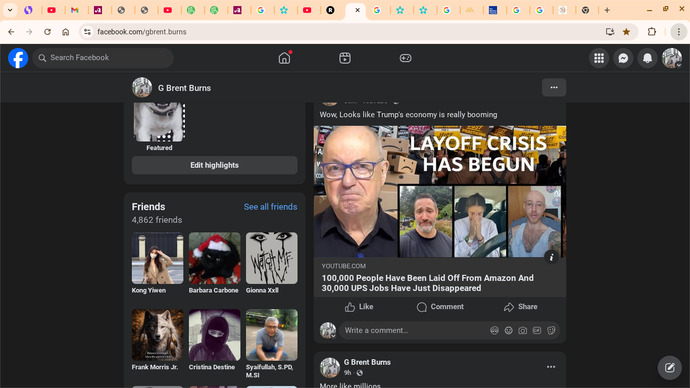Open Messenger chats icon
The image size is (690, 388).
click(623, 58)
